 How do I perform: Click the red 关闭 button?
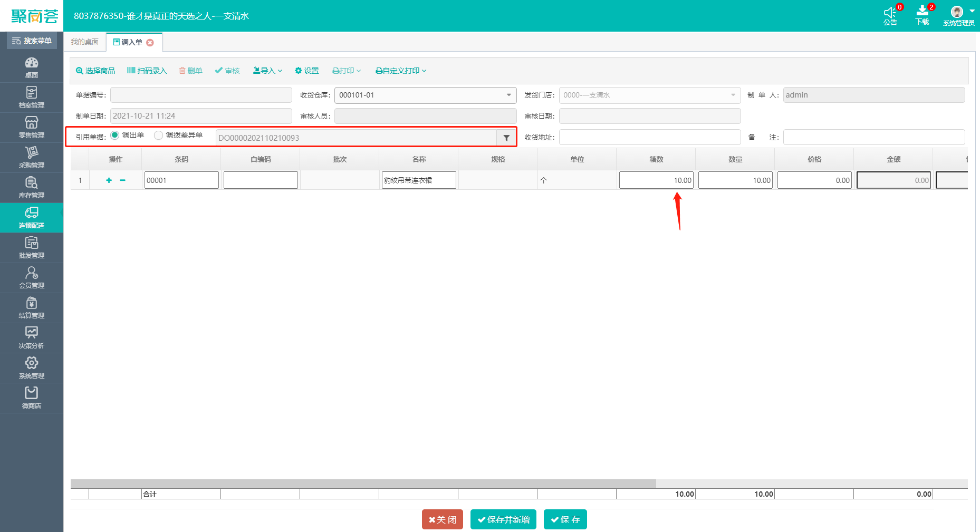click(443, 519)
